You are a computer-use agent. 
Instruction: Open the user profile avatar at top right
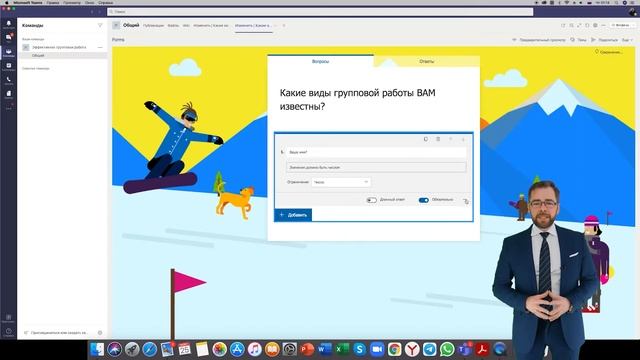[632, 12]
